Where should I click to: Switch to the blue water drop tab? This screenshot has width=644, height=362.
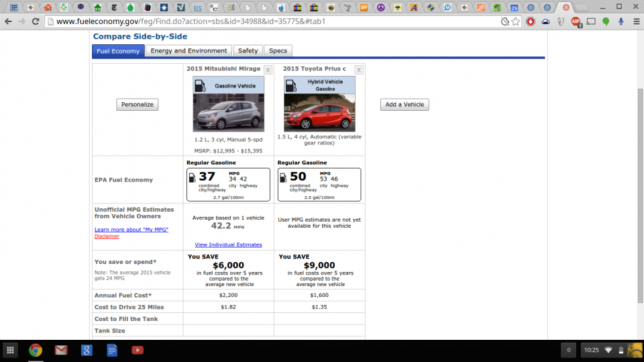281,7
